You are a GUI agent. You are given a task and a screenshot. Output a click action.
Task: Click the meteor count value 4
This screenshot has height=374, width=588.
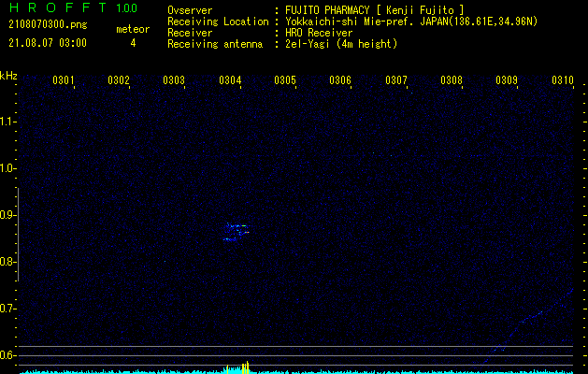pos(133,43)
